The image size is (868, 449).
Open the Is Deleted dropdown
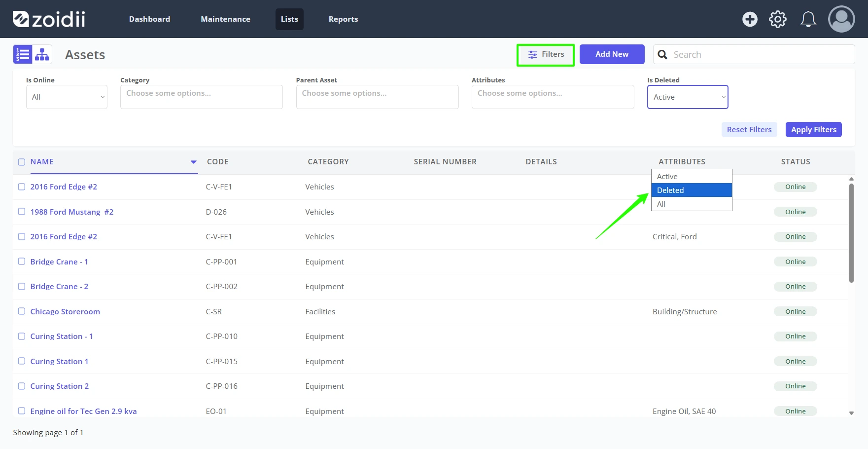pos(688,97)
